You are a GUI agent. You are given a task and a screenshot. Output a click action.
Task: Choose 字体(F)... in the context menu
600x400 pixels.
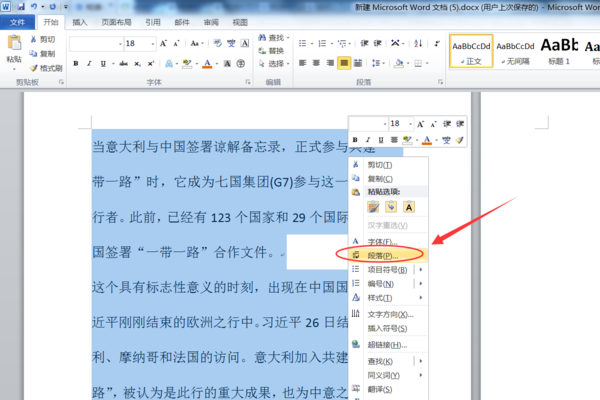(x=388, y=242)
